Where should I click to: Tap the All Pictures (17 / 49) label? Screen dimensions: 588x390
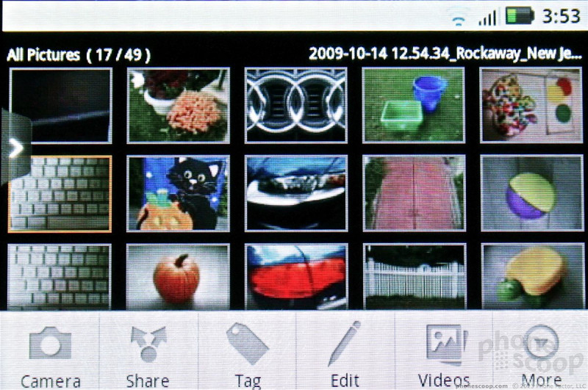coord(79,55)
